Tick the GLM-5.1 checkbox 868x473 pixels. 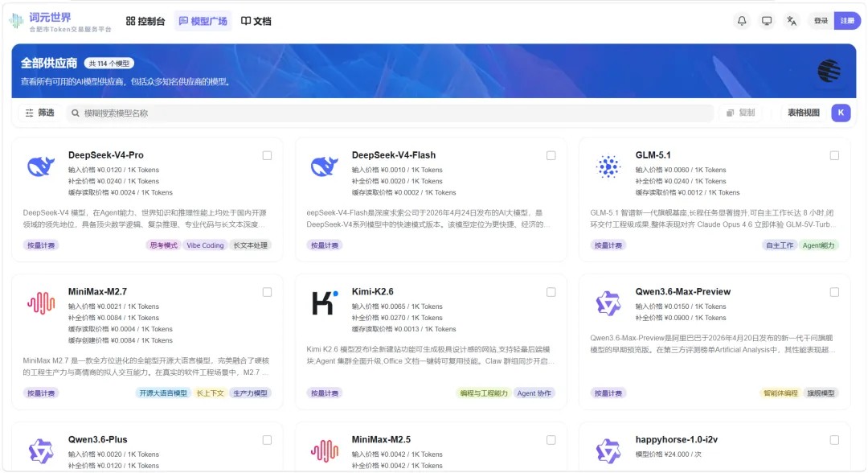pos(834,155)
